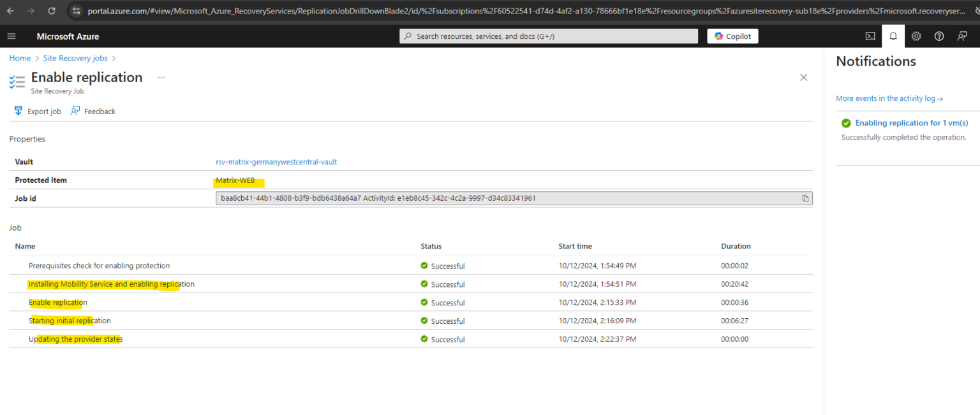
Task: Open rsv-matrix-germanywestcentral-vault
Action: point(276,162)
